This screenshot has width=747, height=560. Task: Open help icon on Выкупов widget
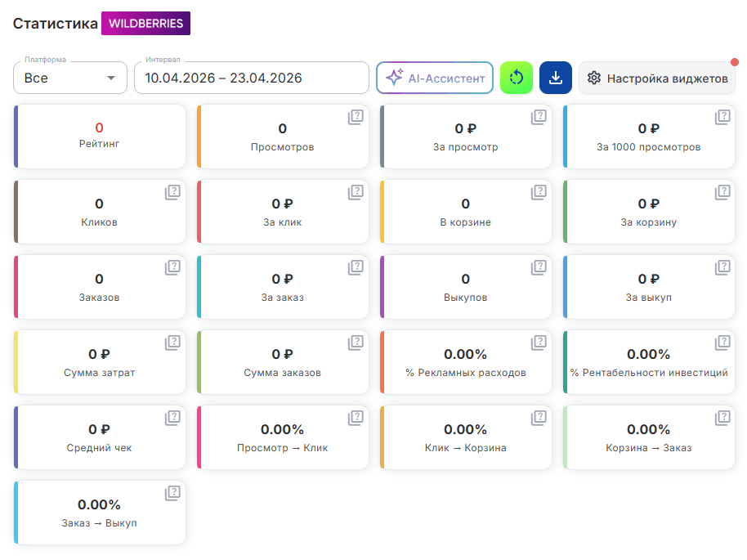click(539, 268)
